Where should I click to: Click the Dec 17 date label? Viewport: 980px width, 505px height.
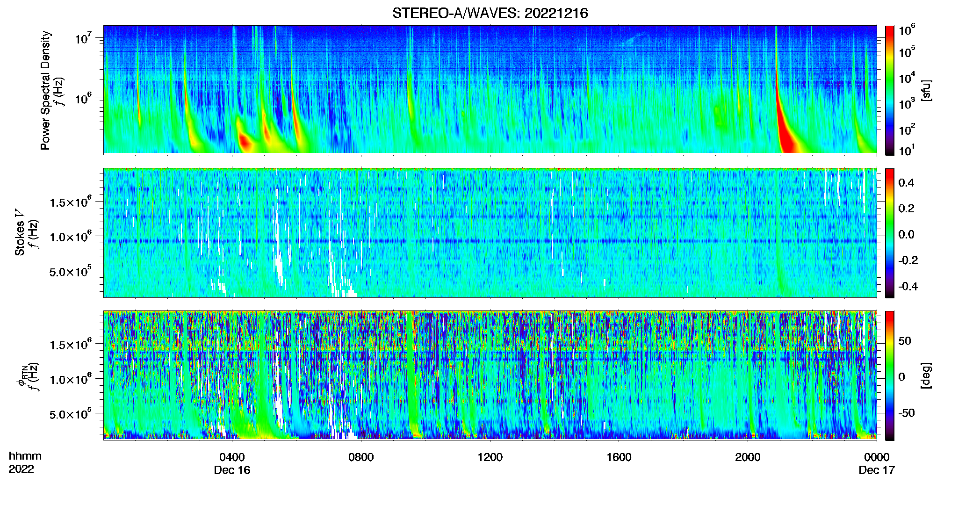pyautogui.click(x=877, y=470)
